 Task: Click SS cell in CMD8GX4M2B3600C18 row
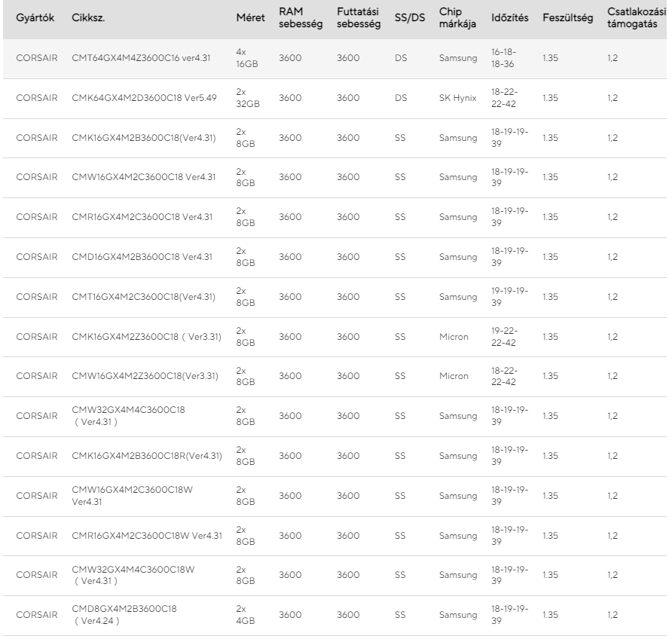coord(400,615)
